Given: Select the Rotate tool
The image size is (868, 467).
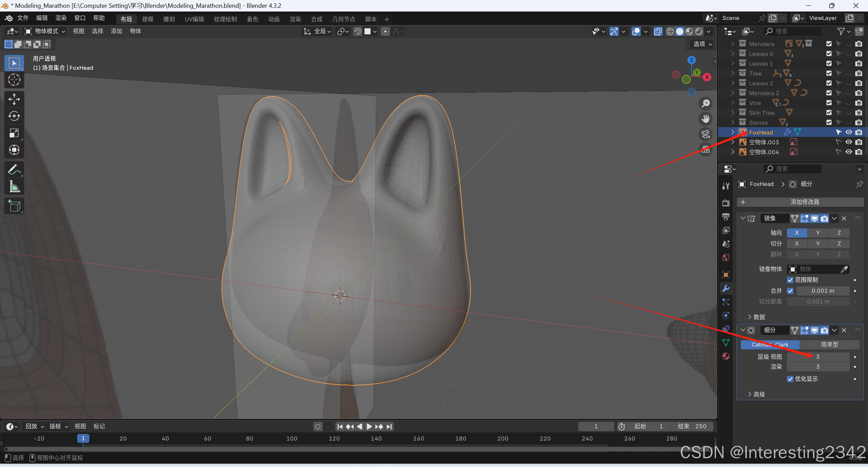Looking at the screenshot, I should (x=14, y=116).
